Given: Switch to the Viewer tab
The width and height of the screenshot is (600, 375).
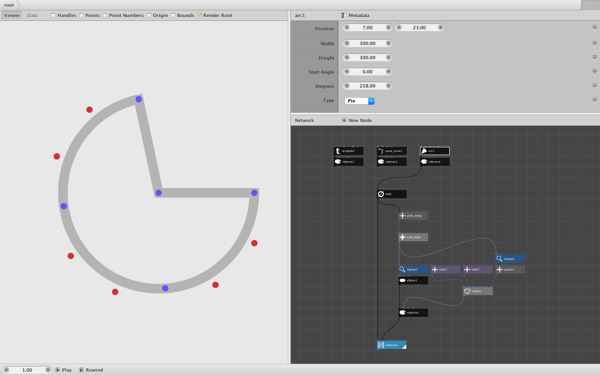Looking at the screenshot, I should pos(12,15).
